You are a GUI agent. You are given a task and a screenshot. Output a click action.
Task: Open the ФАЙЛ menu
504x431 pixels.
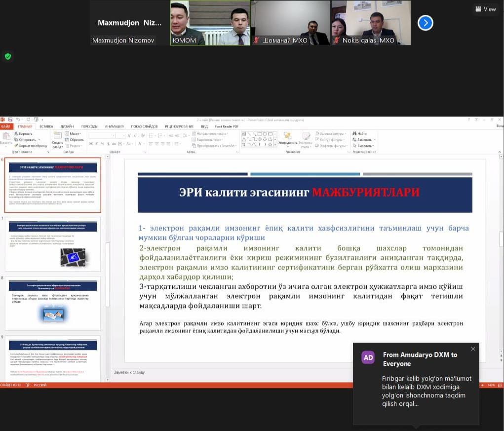pyautogui.click(x=6, y=126)
